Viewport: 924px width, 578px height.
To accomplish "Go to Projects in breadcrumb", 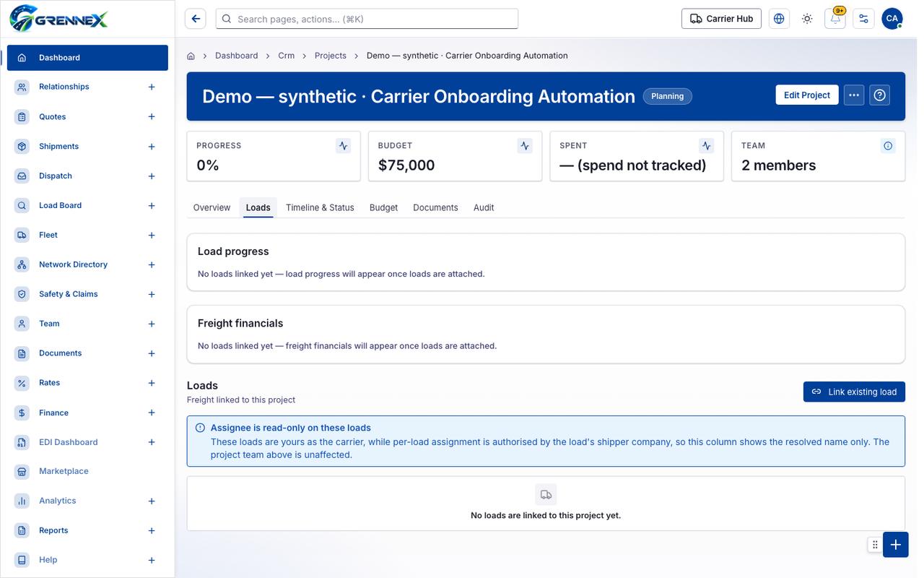I will (331, 56).
